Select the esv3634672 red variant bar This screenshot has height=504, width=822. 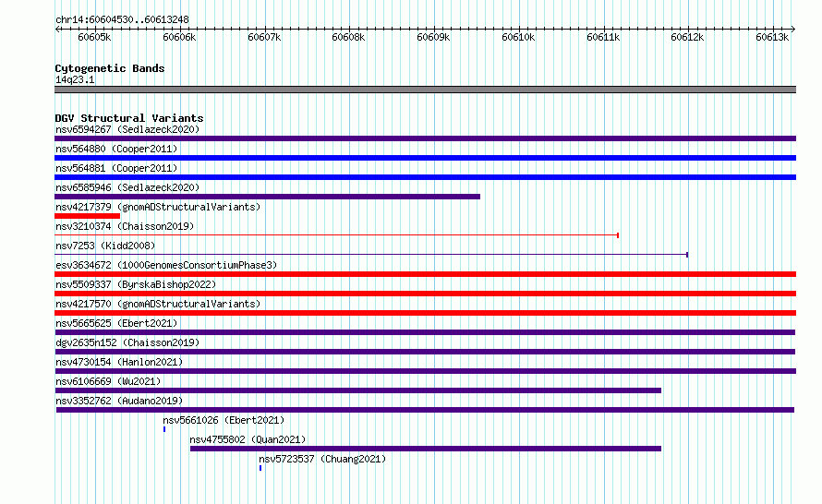tap(425, 274)
